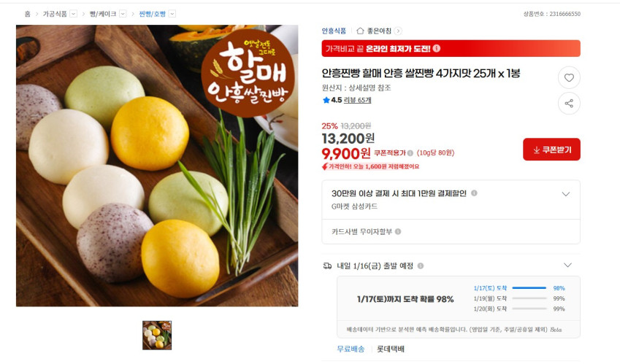Open the 찐빵/호빵 category dropdown
This screenshot has width=620, height=364.
(x=172, y=14)
